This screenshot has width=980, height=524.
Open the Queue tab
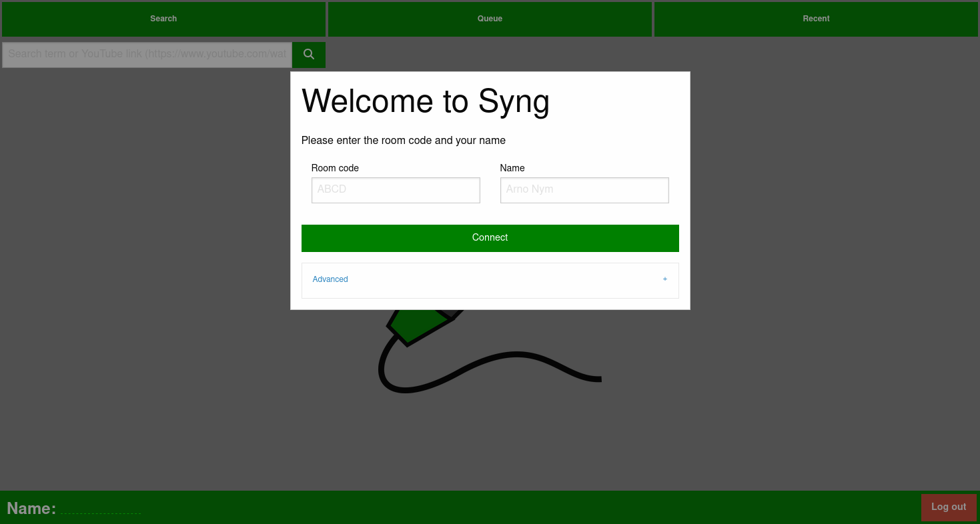490,19
